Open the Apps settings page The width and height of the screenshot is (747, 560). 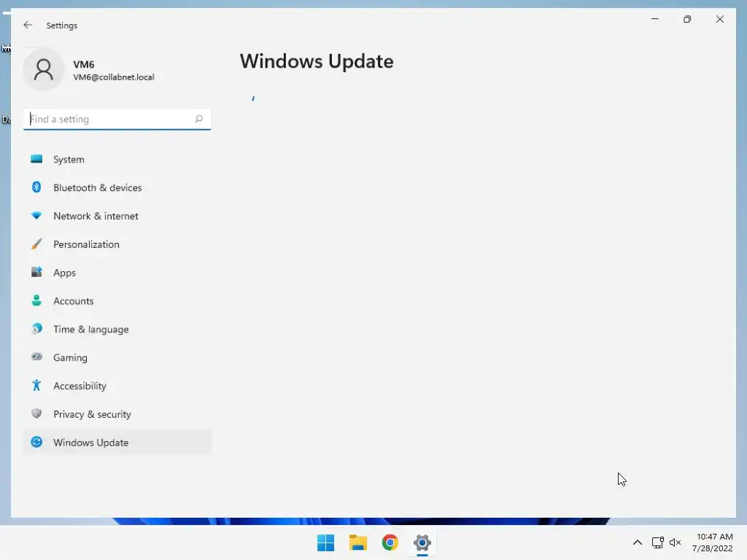64,273
